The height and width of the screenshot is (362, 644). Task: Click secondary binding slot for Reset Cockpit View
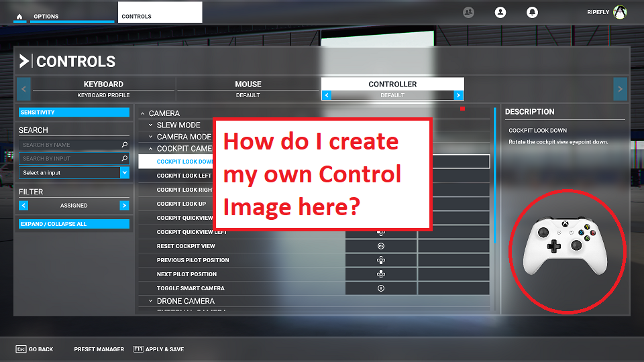point(453,246)
